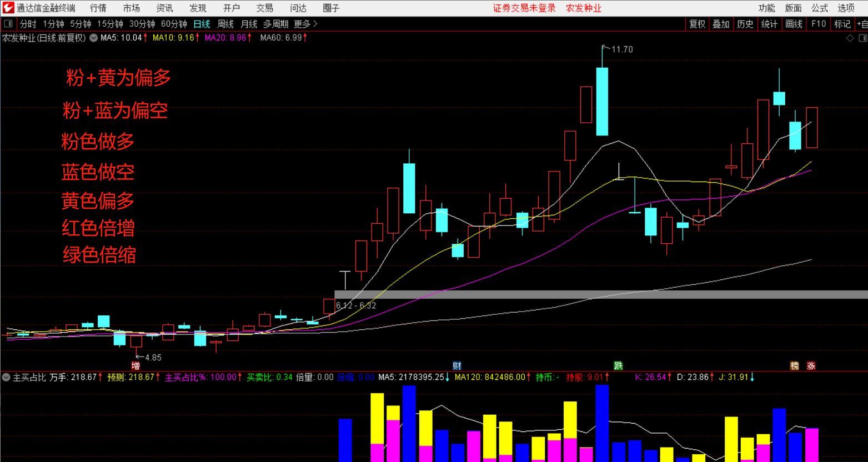Click the red 涨 event marker
The image size is (868, 462).
coord(811,366)
